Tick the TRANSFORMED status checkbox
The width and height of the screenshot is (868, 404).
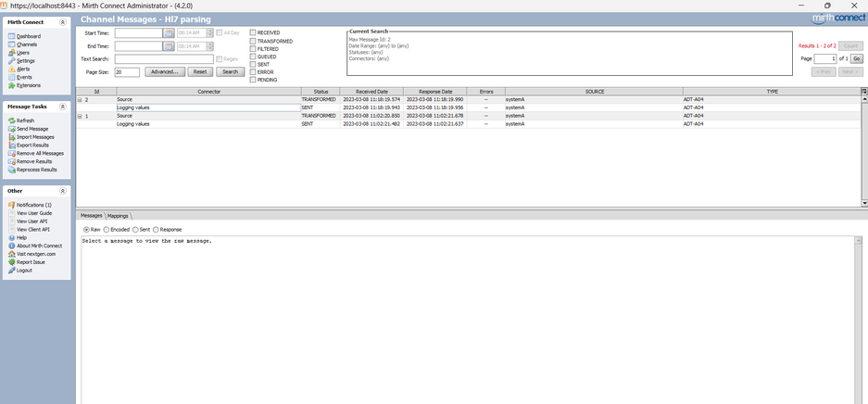[253, 41]
